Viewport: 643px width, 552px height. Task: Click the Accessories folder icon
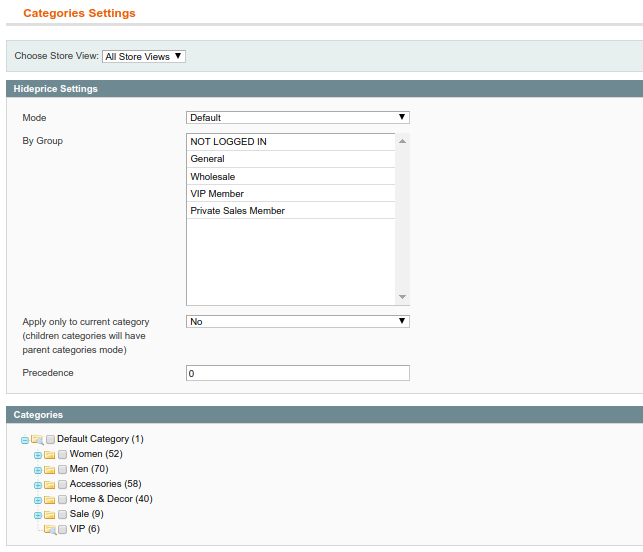coord(49,485)
